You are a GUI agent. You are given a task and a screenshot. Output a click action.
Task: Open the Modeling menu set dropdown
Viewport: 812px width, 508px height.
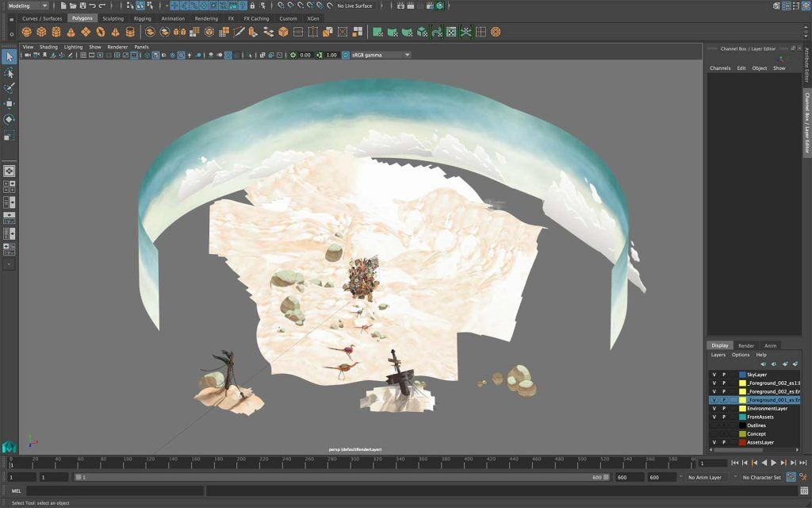pos(30,6)
